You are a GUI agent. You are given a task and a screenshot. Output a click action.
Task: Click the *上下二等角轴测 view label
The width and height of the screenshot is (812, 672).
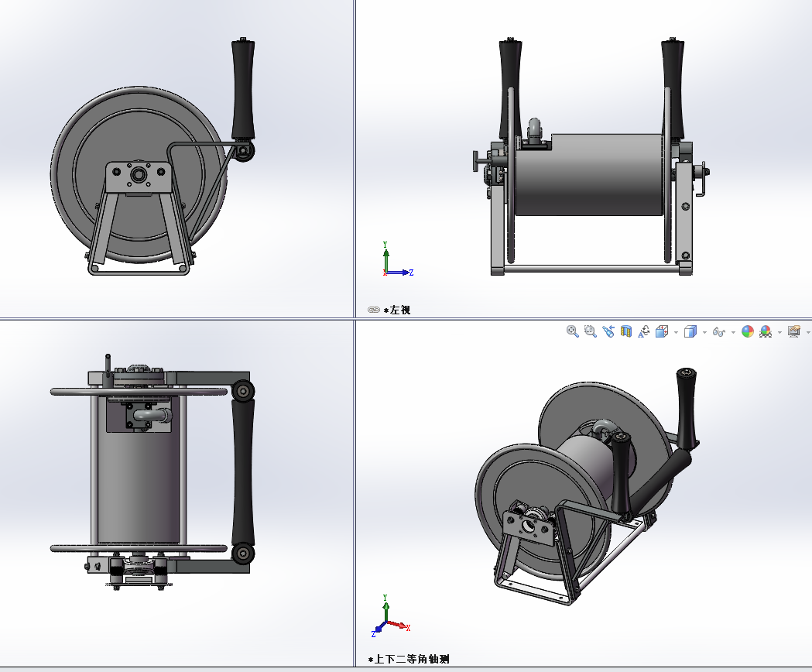[x=409, y=659]
